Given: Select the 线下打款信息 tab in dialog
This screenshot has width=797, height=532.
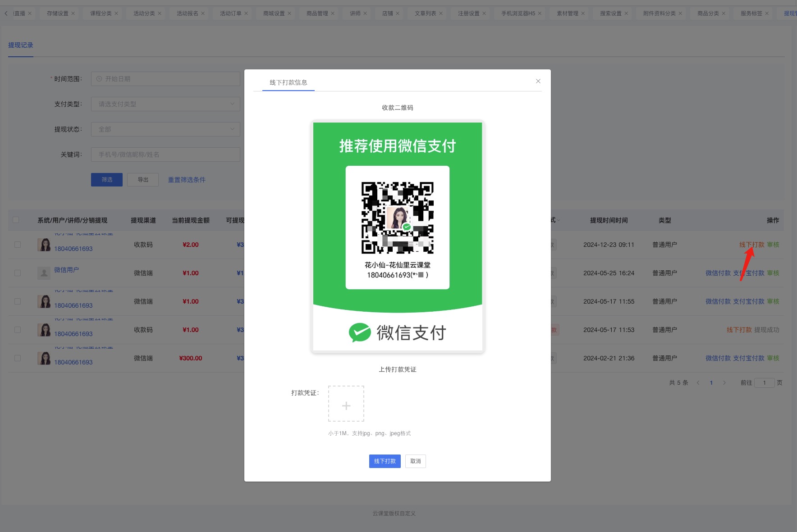Looking at the screenshot, I should click(289, 82).
